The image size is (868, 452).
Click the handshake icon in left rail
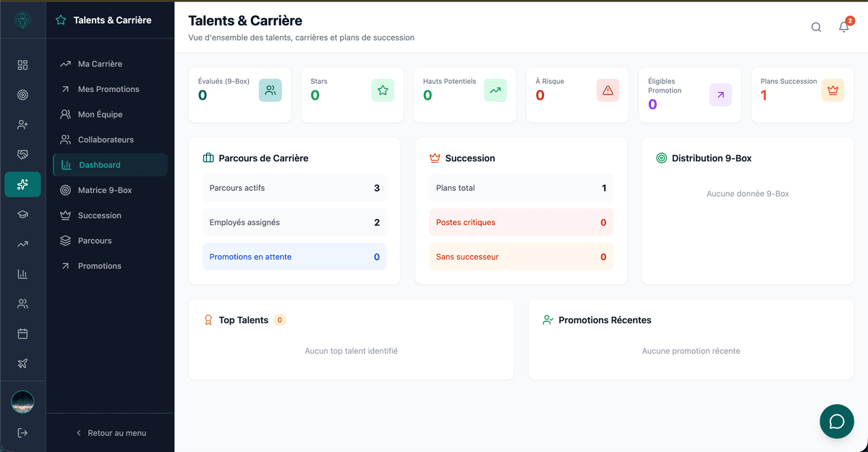click(x=22, y=155)
